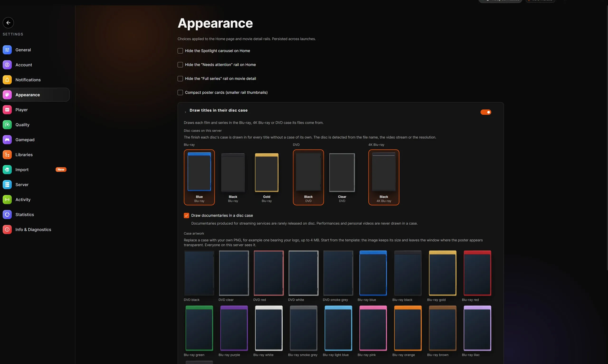The height and width of the screenshot is (364, 608).
Task: Enable Compact poster cards checkbox
Action: click(x=180, y=92)
